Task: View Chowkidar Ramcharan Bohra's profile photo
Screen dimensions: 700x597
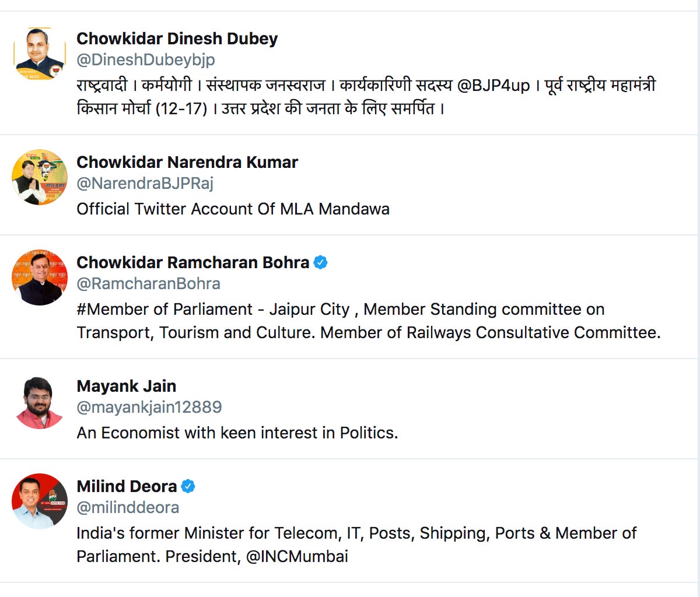Action: click(40, 278)
